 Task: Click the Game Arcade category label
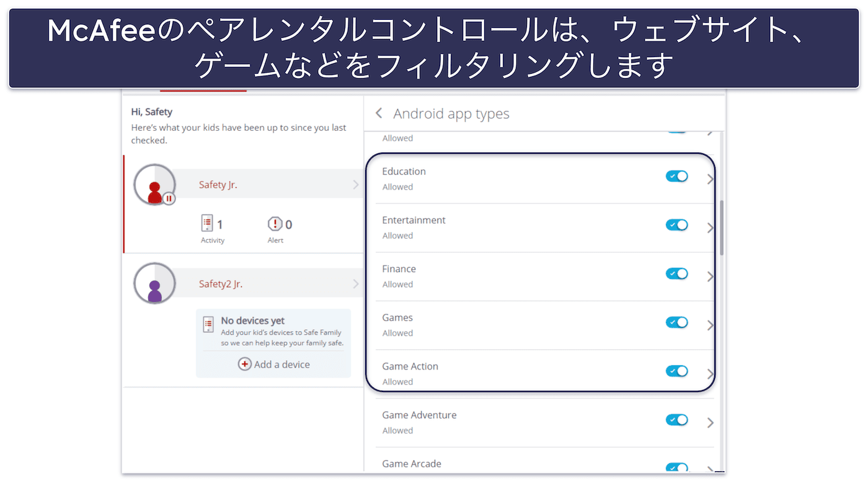coord(412,464)
